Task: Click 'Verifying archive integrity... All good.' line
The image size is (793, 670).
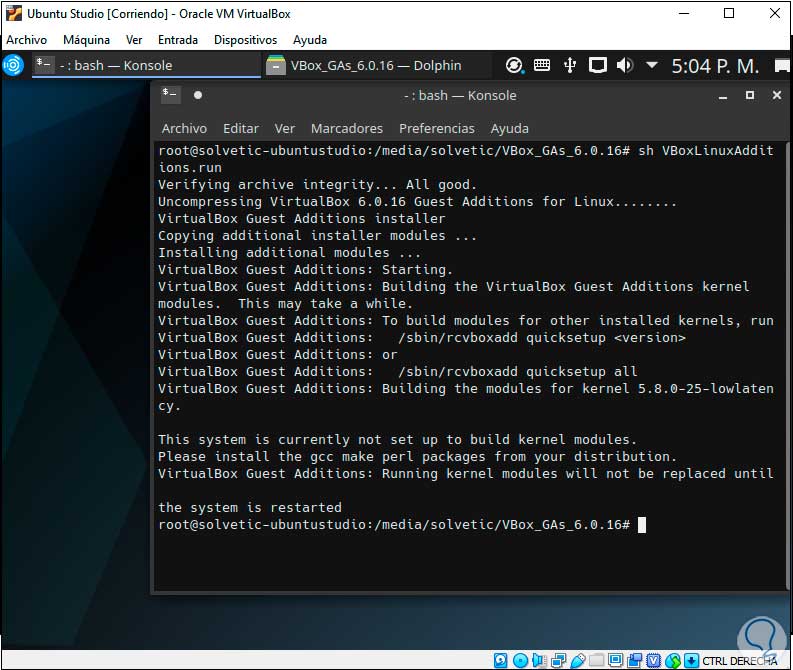Action: pos(317,185)
